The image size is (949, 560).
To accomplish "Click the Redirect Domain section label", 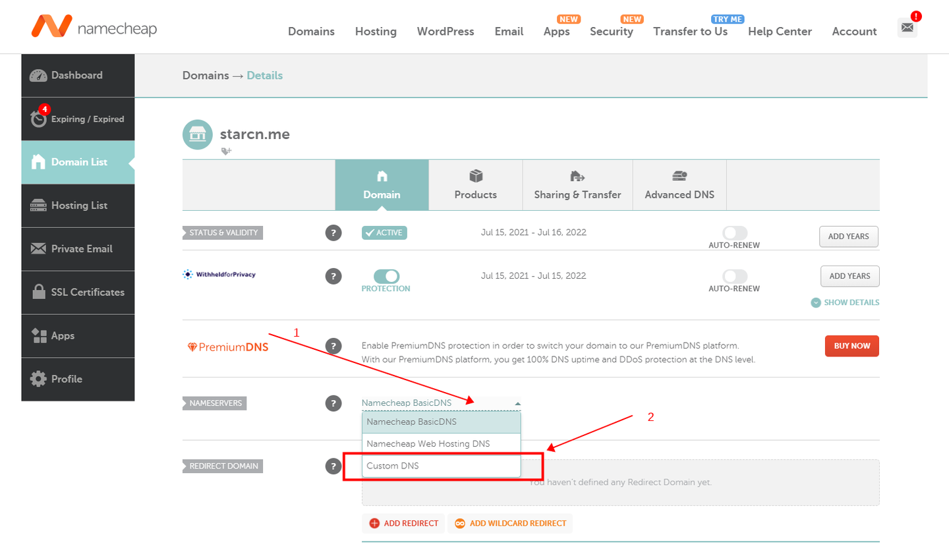I will click(x=223, y=466).
